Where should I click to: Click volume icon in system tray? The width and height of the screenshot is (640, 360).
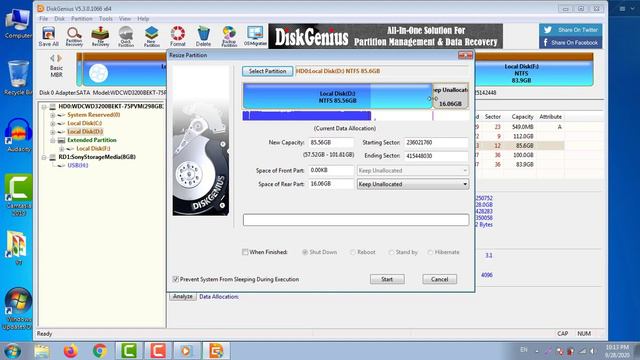point(592,351)
